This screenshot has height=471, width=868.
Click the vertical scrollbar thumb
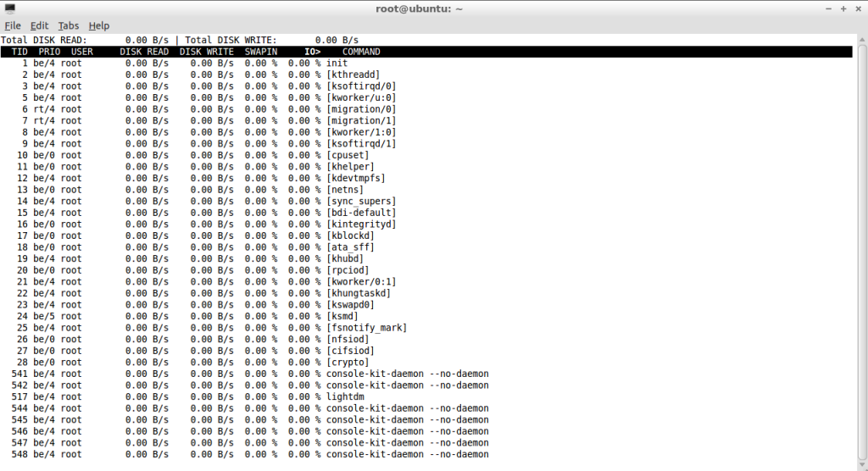tap(862, 250)
